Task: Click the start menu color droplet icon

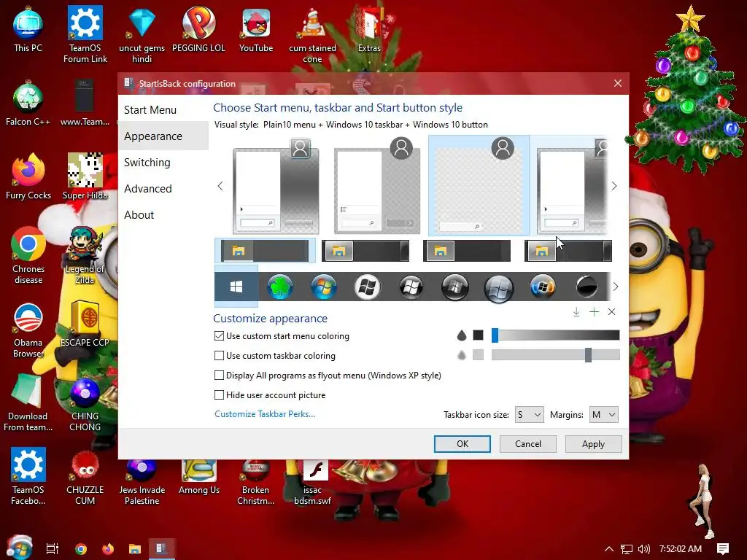Action: 461,335
